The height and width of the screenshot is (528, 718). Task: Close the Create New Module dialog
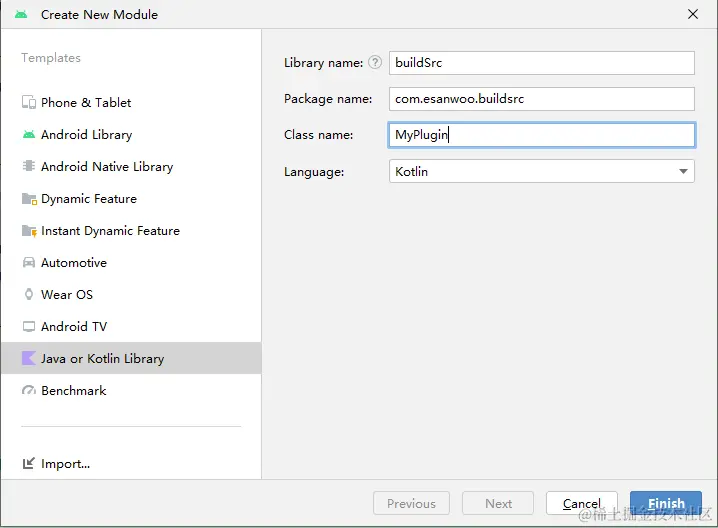coord(693,14)
